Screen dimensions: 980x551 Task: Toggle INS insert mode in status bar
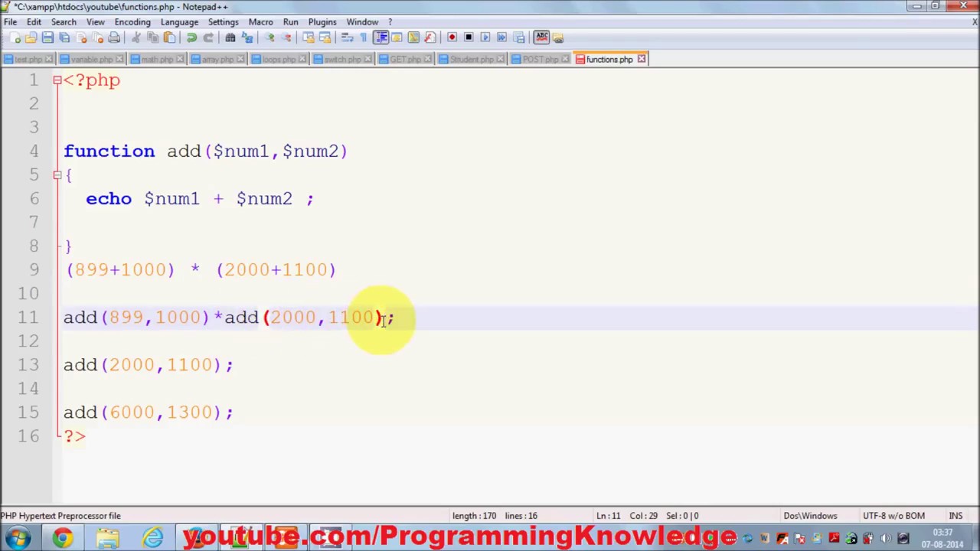click(955, 516)
